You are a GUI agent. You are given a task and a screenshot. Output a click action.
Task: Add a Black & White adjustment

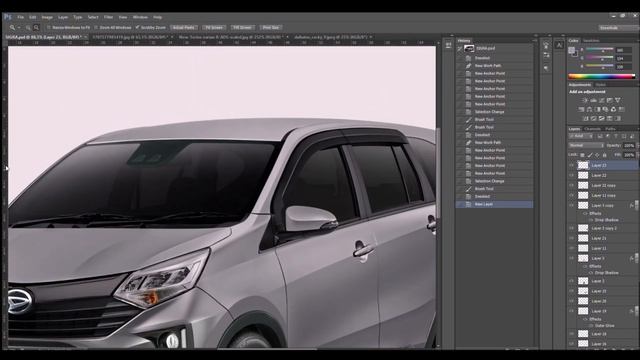[597, 109]
